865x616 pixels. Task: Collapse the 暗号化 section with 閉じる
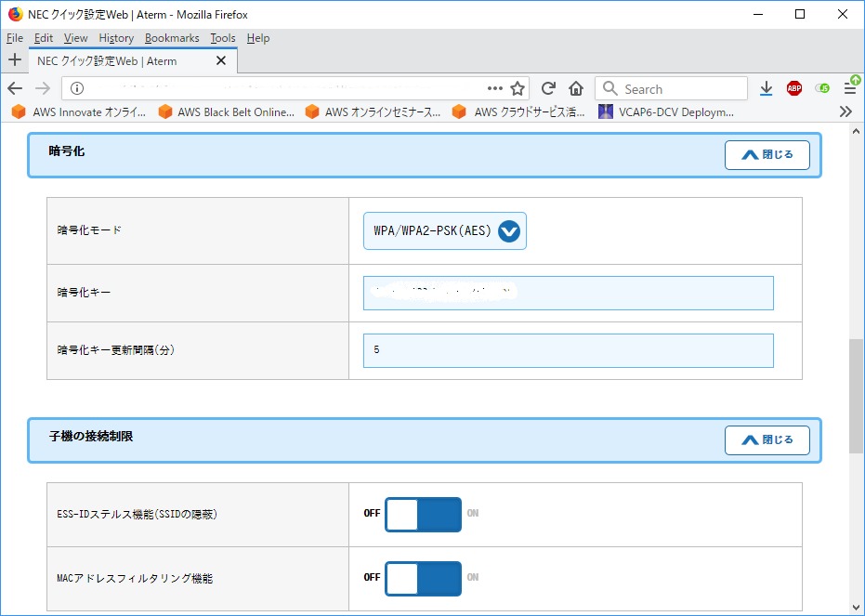(767, 155)
